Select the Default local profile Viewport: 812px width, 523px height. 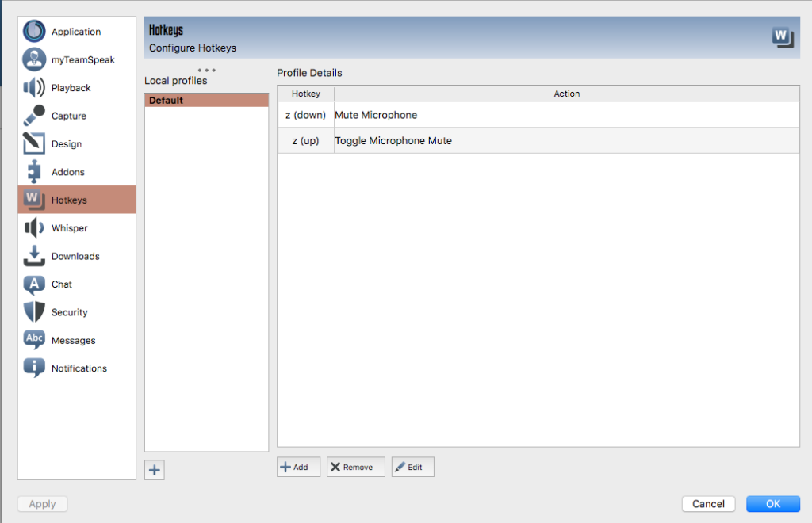tap(207, 100)
